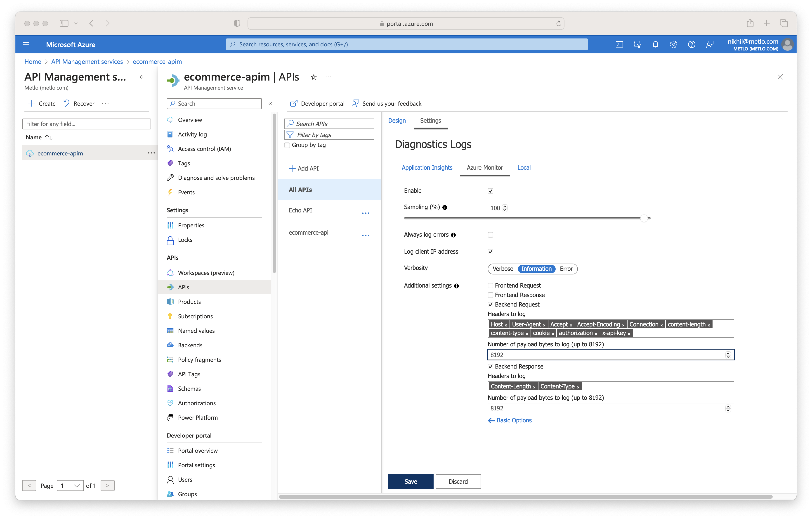Switch to Application Insights tab
The width and height of the screenshot is (812, 519).
427,168
